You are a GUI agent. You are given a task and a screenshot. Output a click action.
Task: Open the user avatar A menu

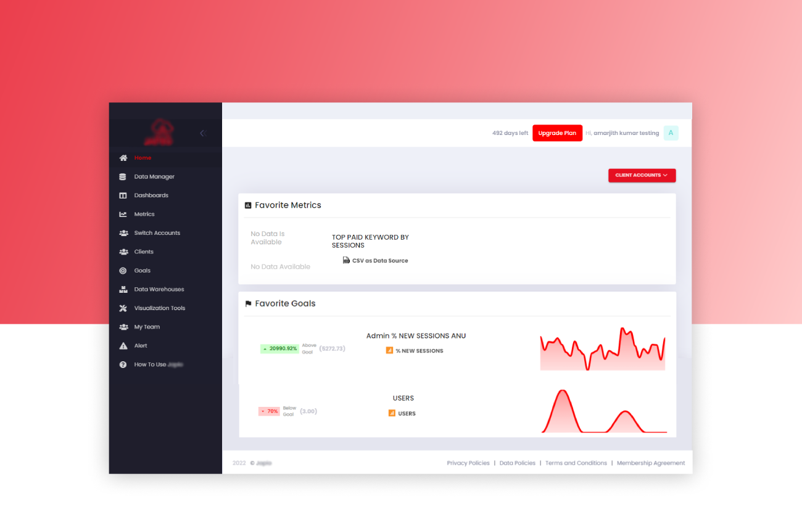click(671, 133)
